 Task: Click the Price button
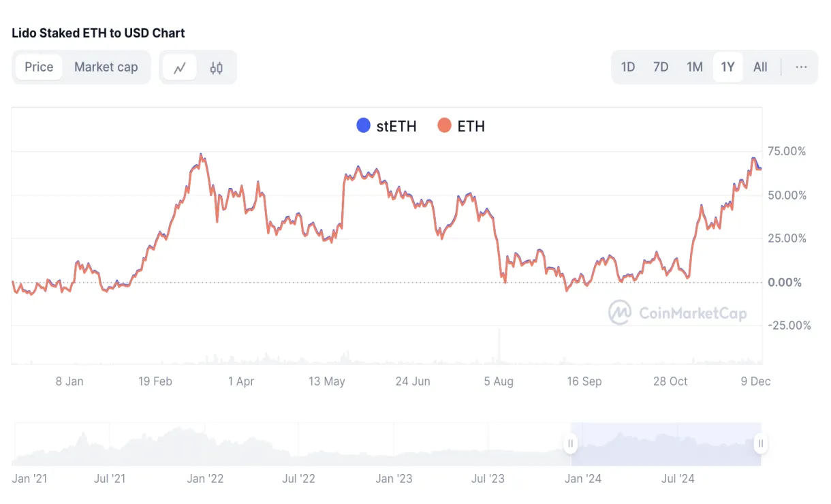(x=38, y=67)
